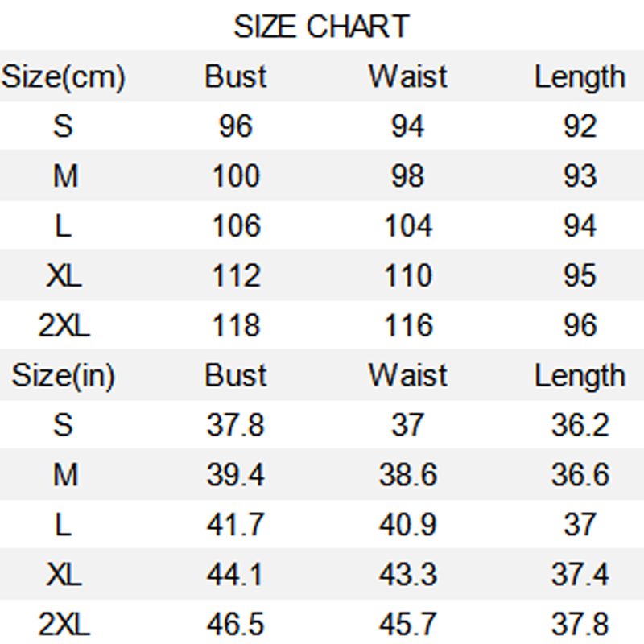Click the SIZE CHART title

(321, 27)
